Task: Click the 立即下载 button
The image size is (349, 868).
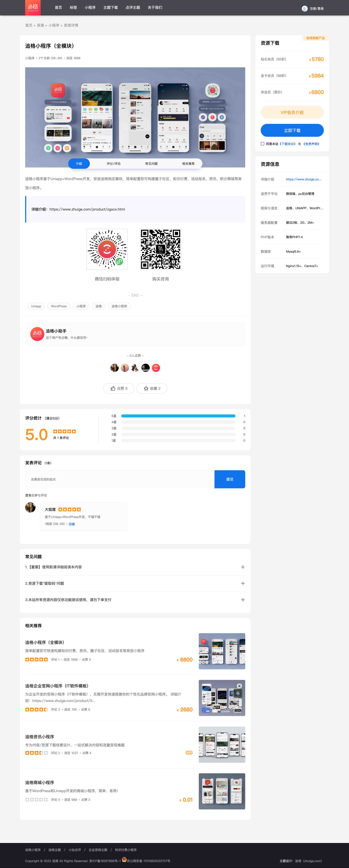Action: (x=292, y=130)
